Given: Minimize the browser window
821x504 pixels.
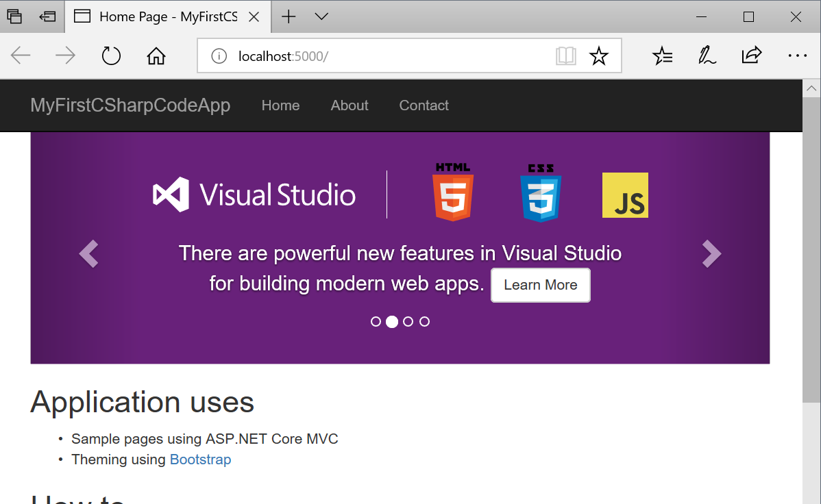Looking at the screenshot, I should coord(701,16).
